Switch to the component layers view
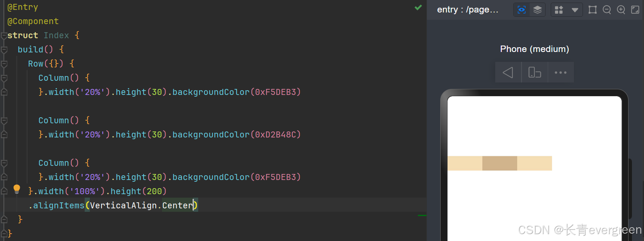Screen dimensions: 644x241 pyautogui.click(x=537, y=9)
